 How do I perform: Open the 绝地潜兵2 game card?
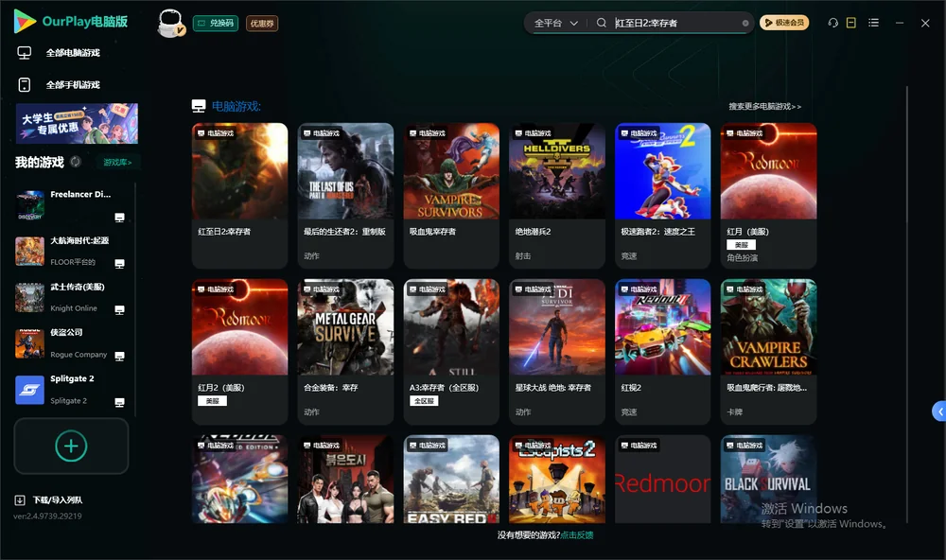coord(557,196)
